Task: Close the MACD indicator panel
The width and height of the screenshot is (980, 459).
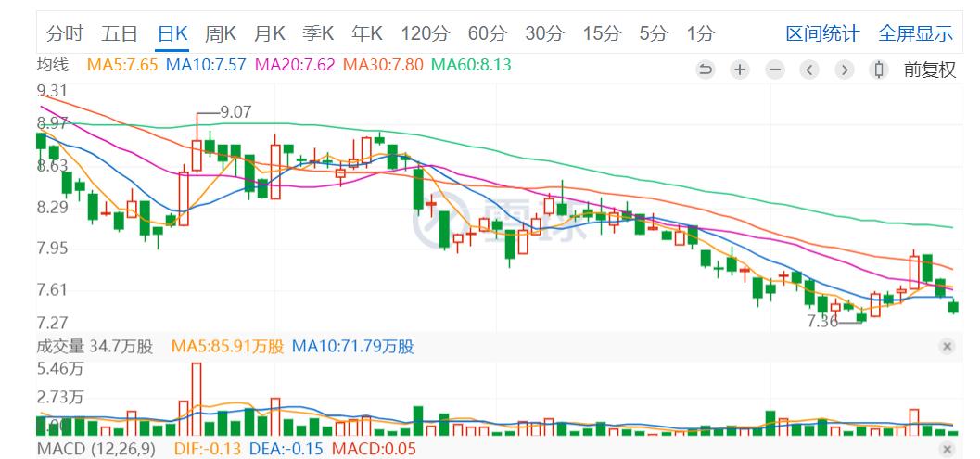Action: point(947,449)
